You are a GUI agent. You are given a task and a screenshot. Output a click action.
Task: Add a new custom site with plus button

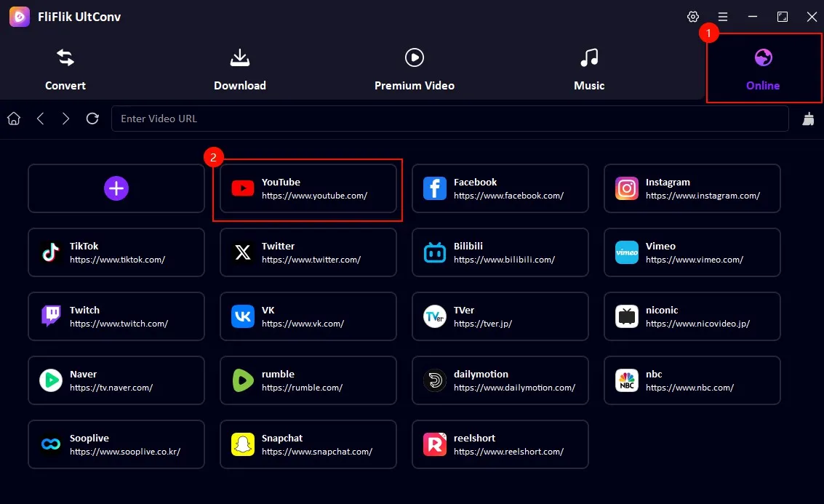pyautogui.click(x=116, y=188)
